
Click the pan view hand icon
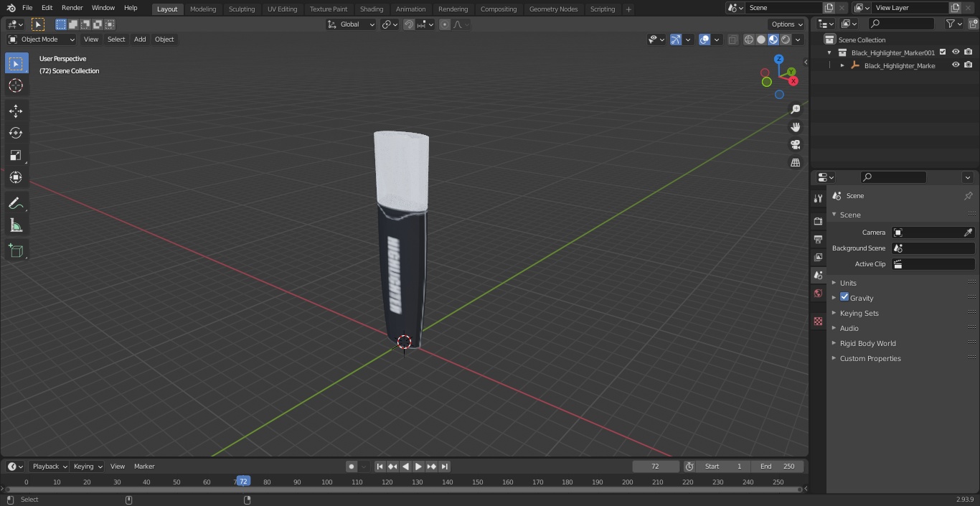coord(795,127)
